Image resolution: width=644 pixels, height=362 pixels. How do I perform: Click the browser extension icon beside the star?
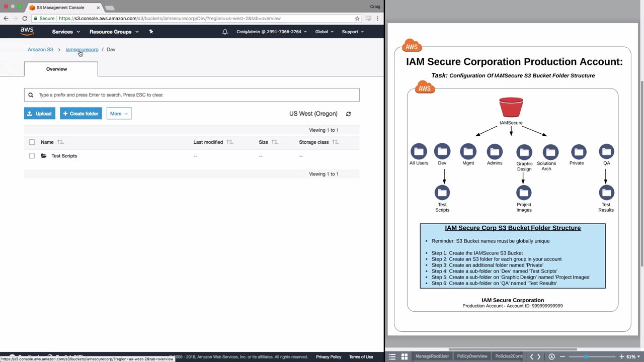368,19
